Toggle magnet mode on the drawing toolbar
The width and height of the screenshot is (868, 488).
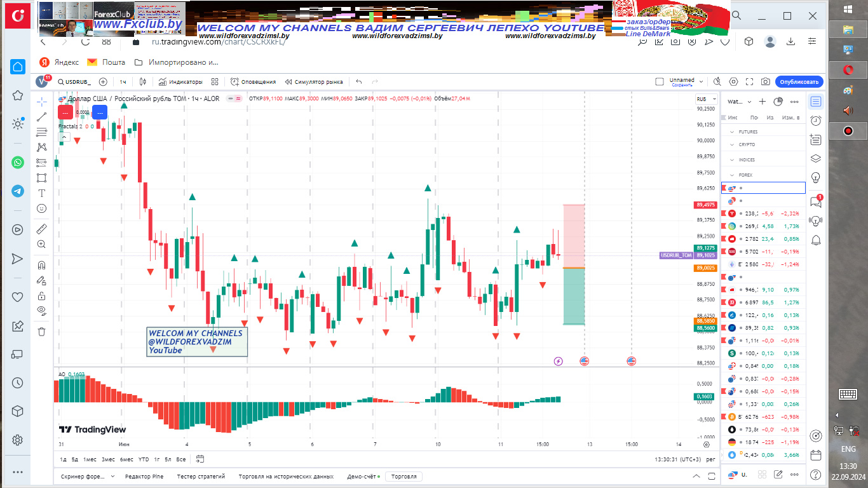click(41, 264)
